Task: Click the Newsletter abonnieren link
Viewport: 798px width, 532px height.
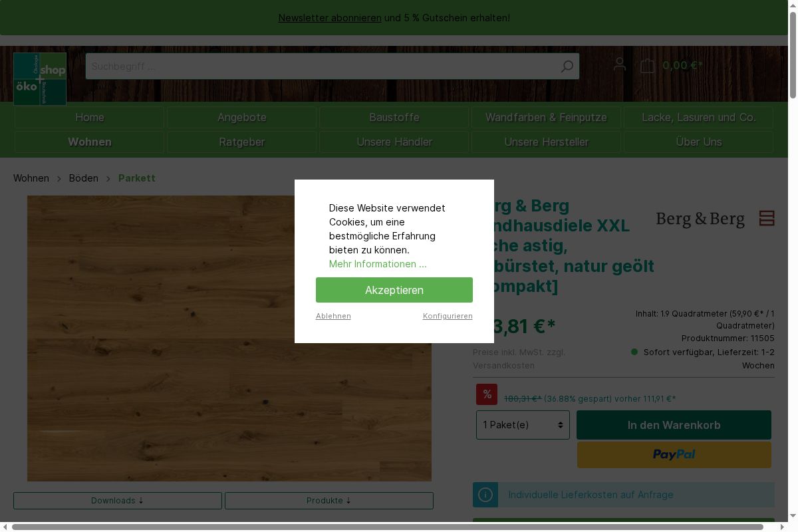Action: click(329, 18)
